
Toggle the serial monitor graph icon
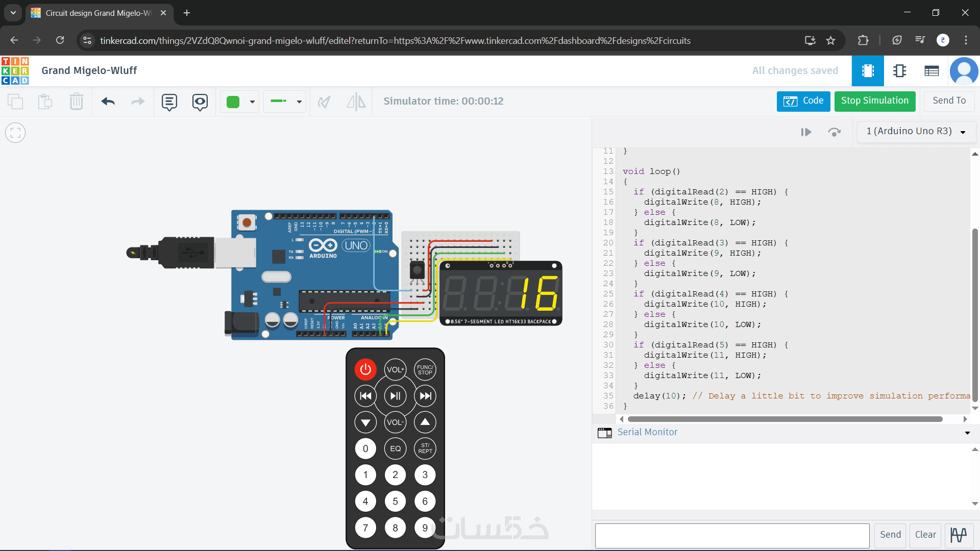click(x=959, y=535)
